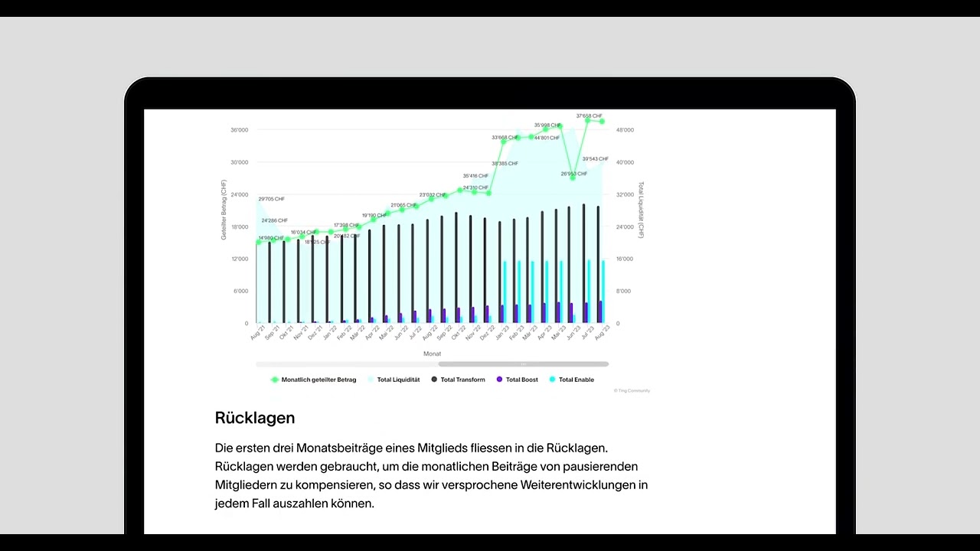Click the Dez '22 x-axis label
The height and width of the screenshot is (551, 980).
(x=487, y=333)
